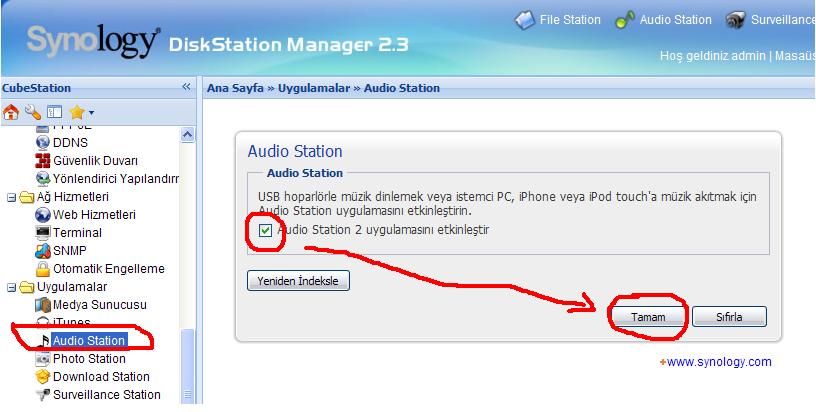This screenshot has width=816, height=412.
Task: Click the Yeniden İndeksle button
Action: pos(298,281)
